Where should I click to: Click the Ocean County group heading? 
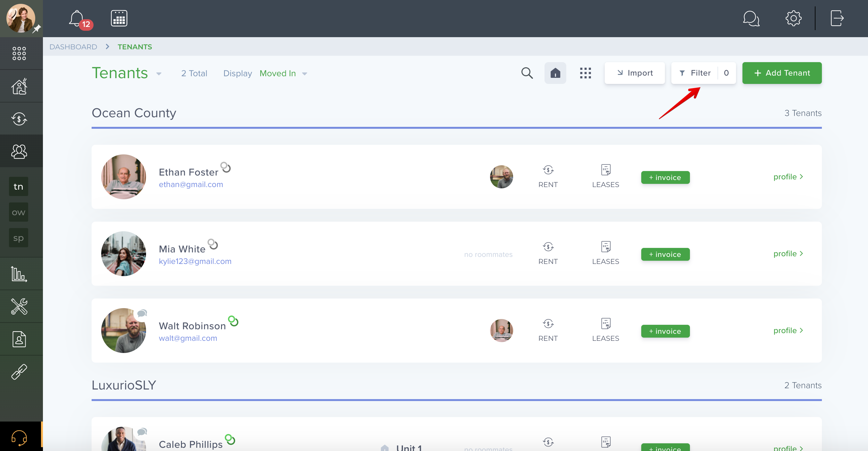(134, 113)
